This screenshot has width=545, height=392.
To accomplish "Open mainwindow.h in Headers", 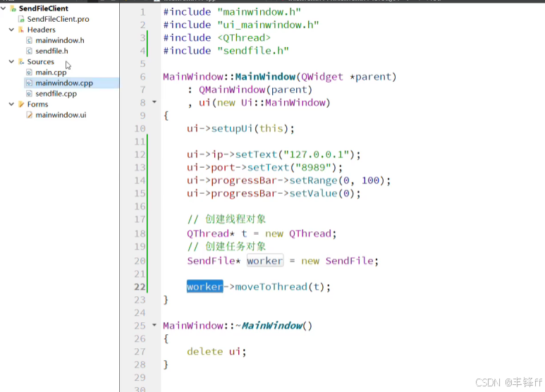I will pos(60,40).
